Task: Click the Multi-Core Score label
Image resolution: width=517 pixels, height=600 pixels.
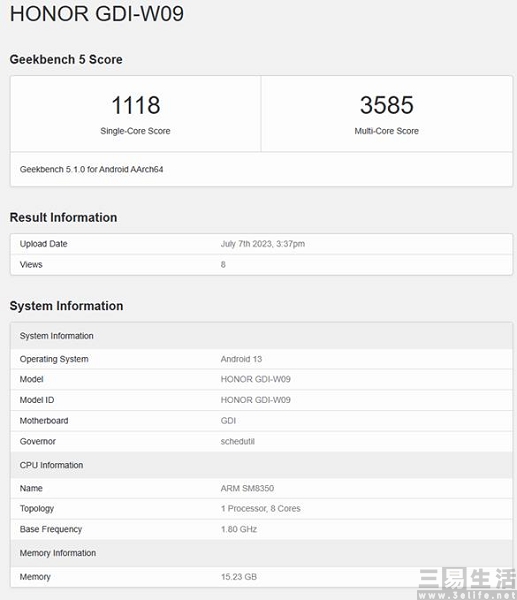Action: [x=387, y=131]
